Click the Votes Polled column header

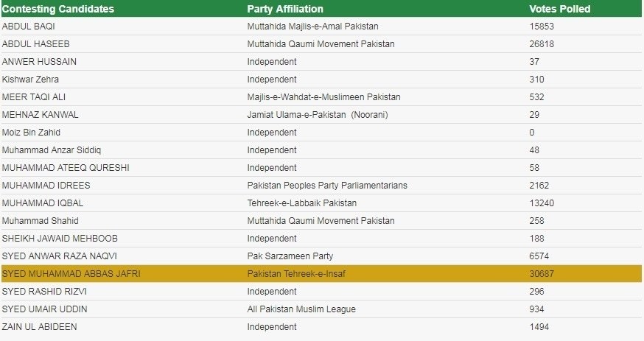pos(559,9)
